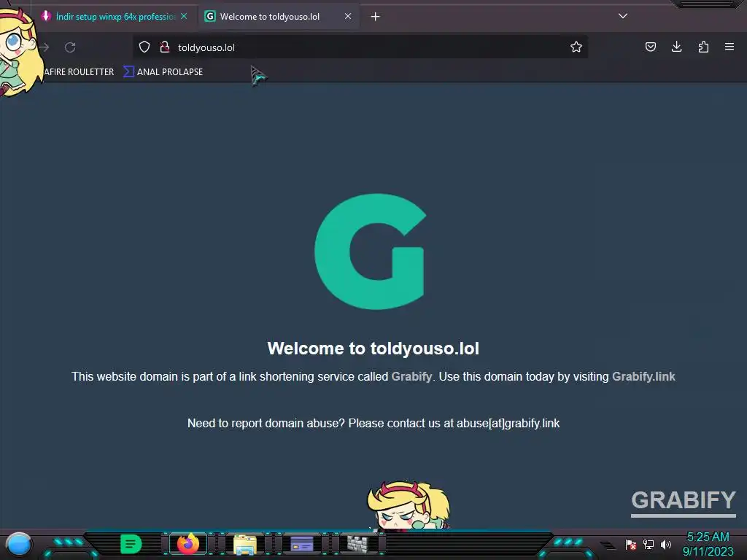Image resolution: width=747 pixels, height=560 pixels.
Task: Switch to Firefox in the taskbar
Action: (x=188, y=544)
